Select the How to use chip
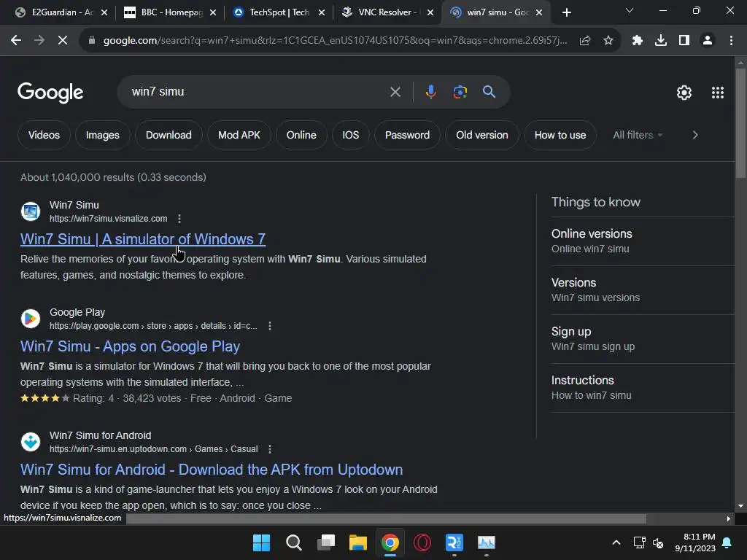This screenshot has width=747, height=560. (560, 135)
